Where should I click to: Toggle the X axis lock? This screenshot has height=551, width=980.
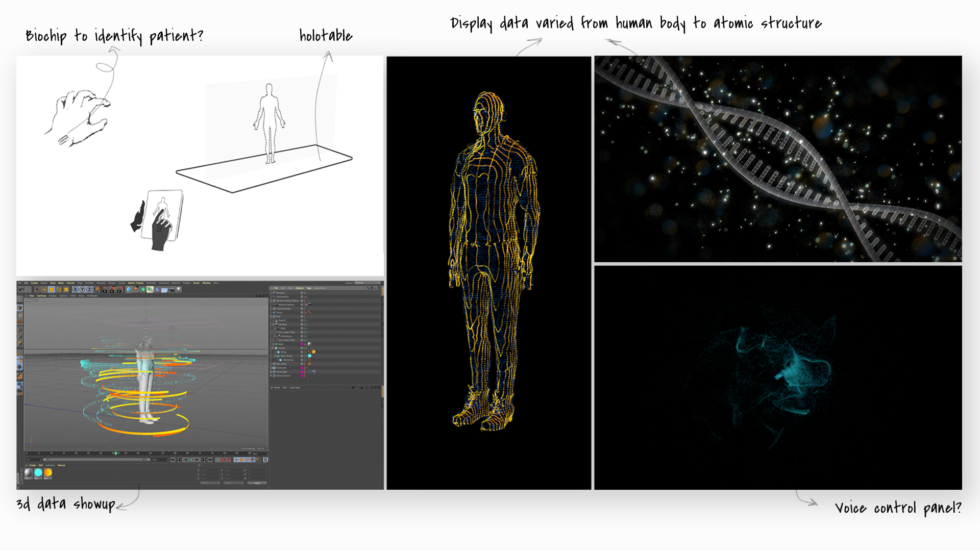click(75, 289)
